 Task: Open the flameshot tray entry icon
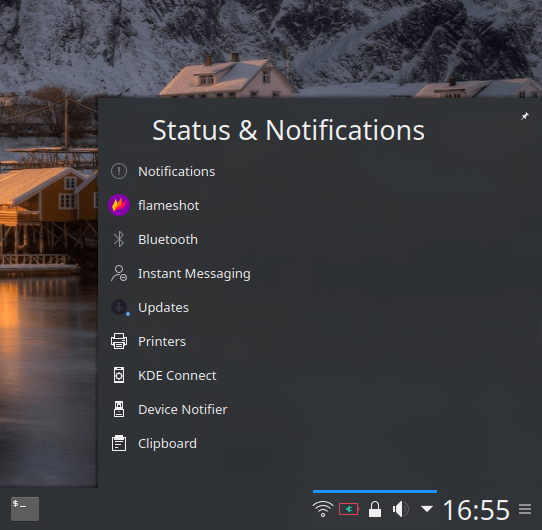[119, 205]
